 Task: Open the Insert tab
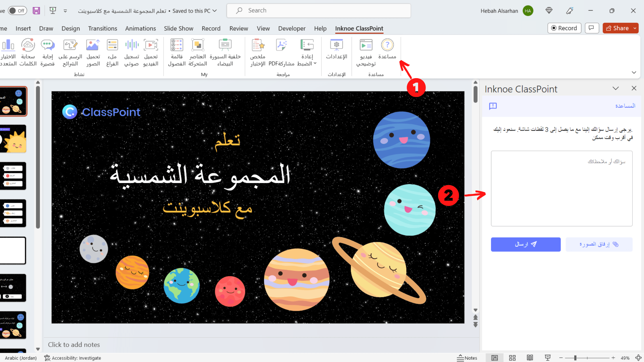click(x=23, y=28)
